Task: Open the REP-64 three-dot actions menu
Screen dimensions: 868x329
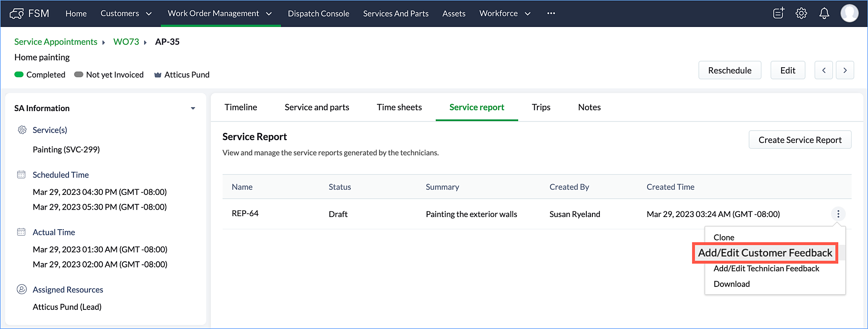Action: click(x=838, y=214)
